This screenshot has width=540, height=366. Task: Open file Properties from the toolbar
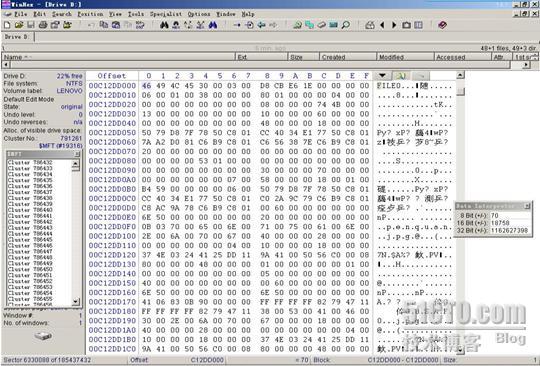point(55,25)
